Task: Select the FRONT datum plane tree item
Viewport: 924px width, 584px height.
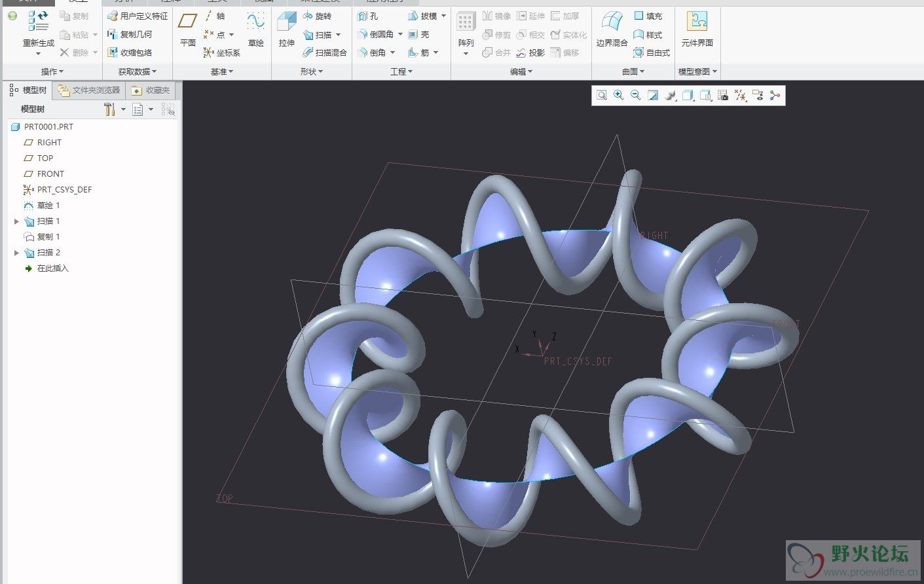Action: click(x=44, y=174)
